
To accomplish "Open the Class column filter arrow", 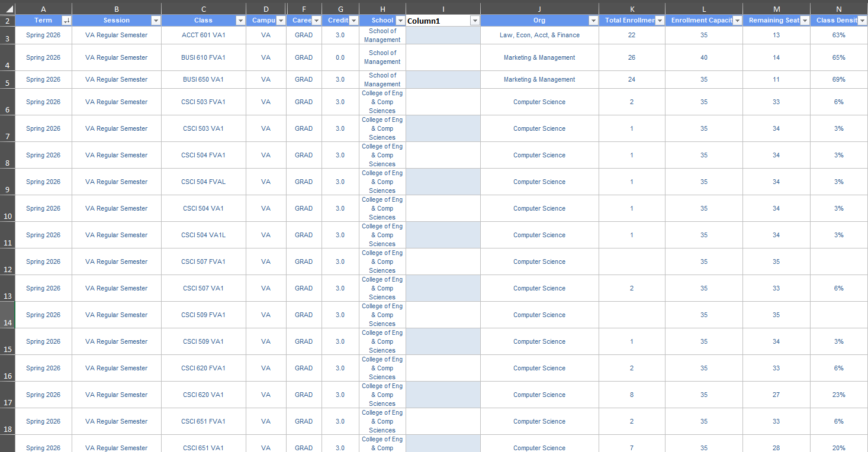I will click(x=240, y=21).
